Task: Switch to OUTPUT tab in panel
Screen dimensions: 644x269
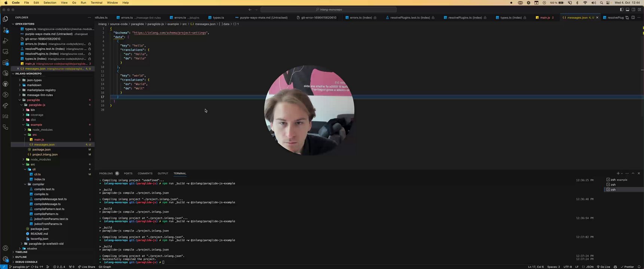Action: [163, 173]
